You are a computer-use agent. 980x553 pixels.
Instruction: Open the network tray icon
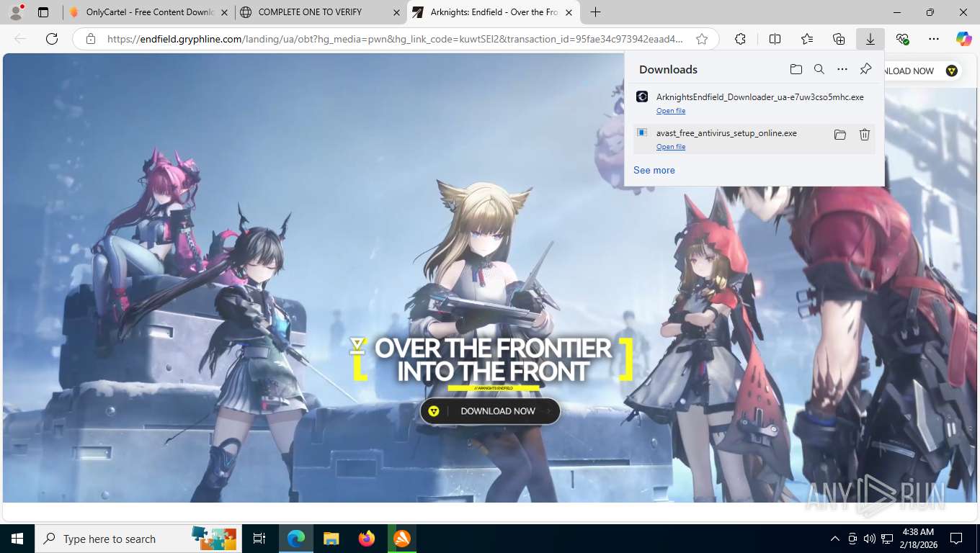tap(887, 539)
